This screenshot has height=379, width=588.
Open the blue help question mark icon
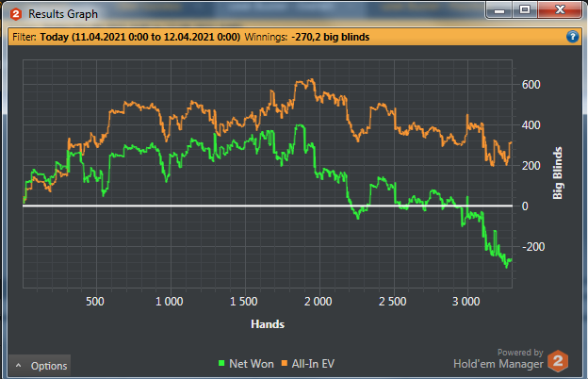click(572, 37)
